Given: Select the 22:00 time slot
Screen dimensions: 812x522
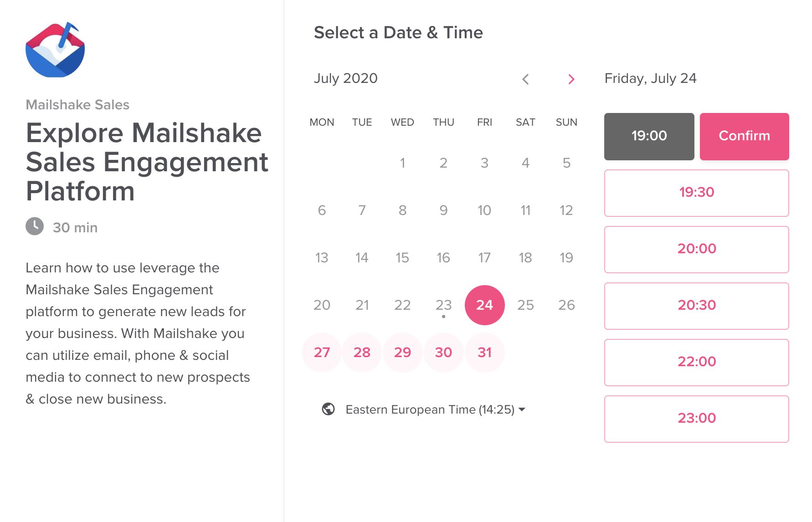Looking at the screenshot, I should pyautogui.click(x=696, y=362).
